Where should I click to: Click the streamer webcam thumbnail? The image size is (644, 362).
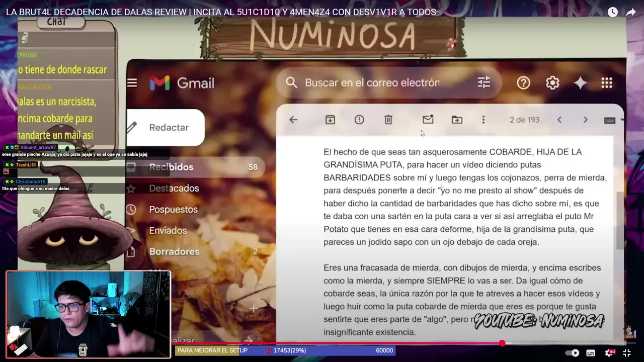point(89,315)
